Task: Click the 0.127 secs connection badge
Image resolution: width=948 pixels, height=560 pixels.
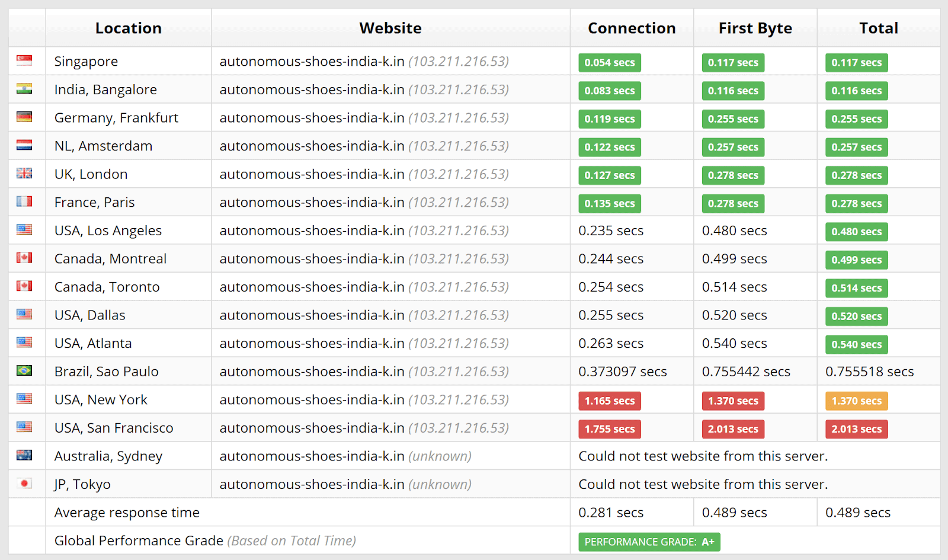Action: (610, 175)
